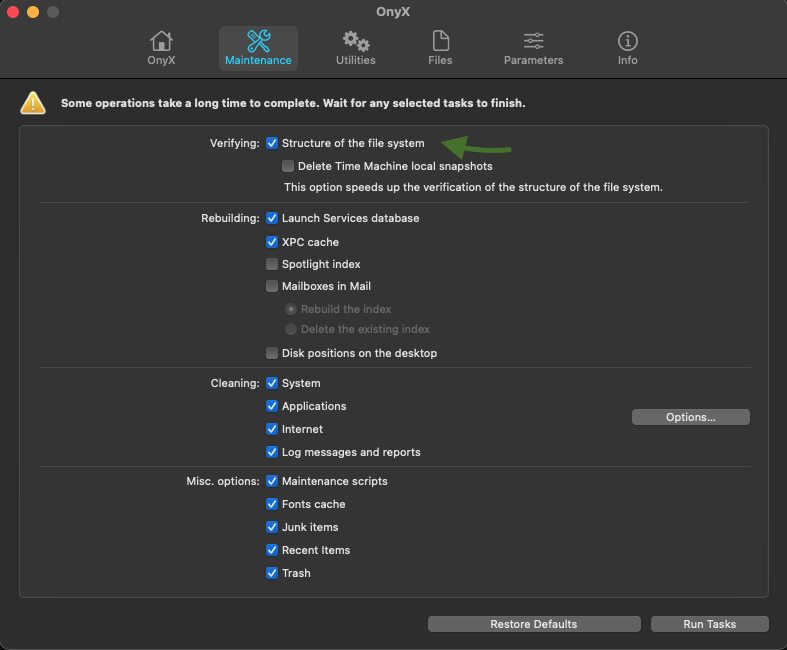This screenshot has width=787, height=650.
Task: Open the Utilities gears icon
Action: coord(356,41)
